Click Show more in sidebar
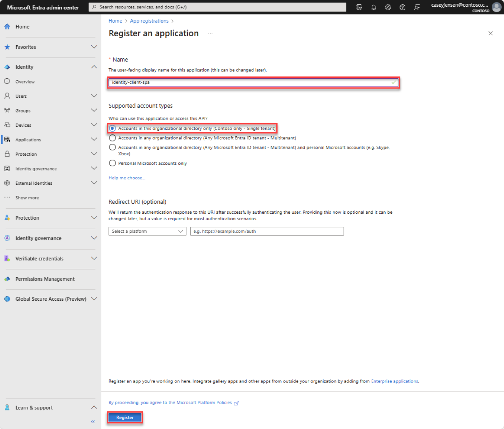504x429 pixels. click(27, 198)
